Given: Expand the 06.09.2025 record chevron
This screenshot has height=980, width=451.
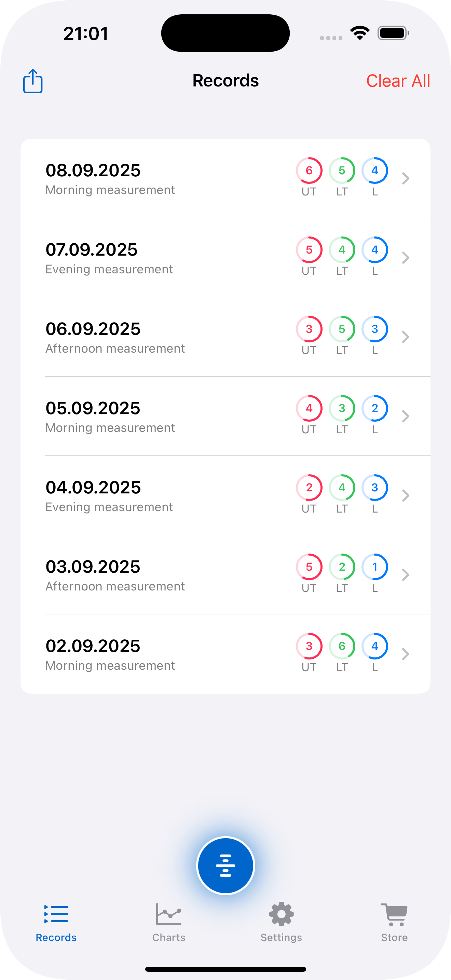Looking at the screenshot, I should [x=405, y=337].
